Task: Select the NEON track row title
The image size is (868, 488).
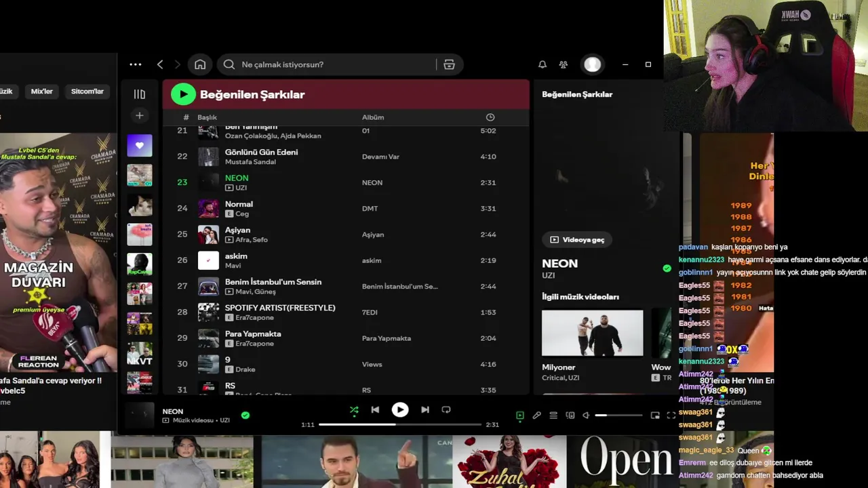Action: pyautogui.click(x=237, y=178)
